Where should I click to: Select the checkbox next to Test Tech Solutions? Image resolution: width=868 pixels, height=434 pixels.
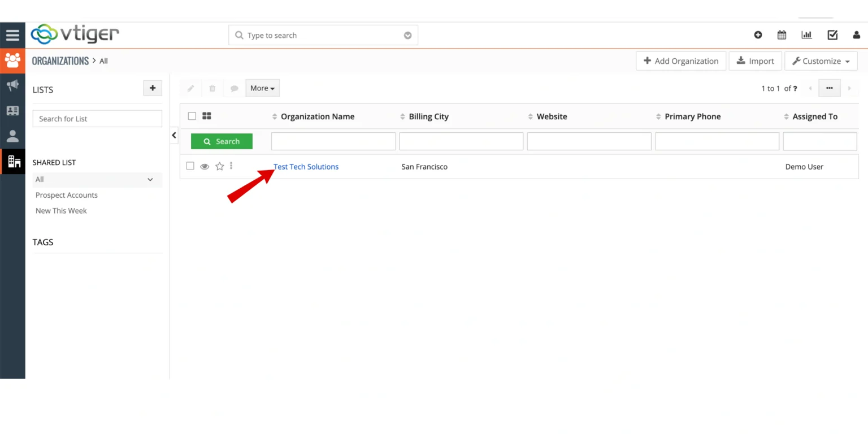[x=190, y=166]
